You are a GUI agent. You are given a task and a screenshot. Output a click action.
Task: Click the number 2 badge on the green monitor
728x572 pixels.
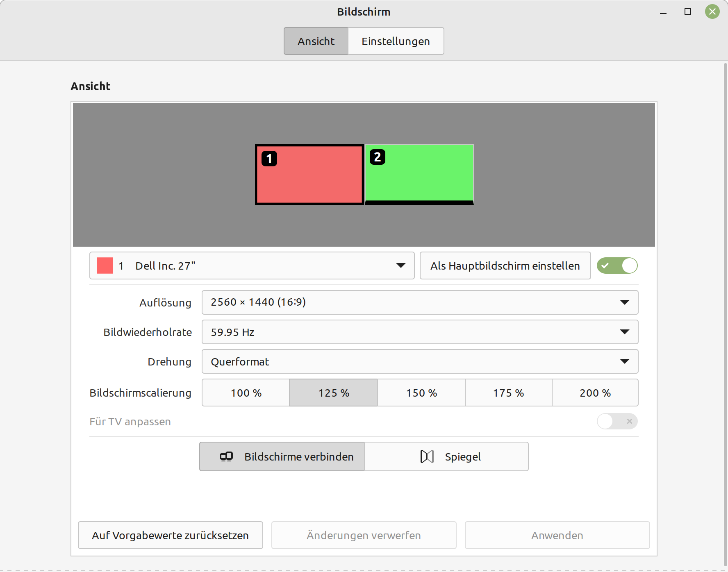[x=378, y=157]
